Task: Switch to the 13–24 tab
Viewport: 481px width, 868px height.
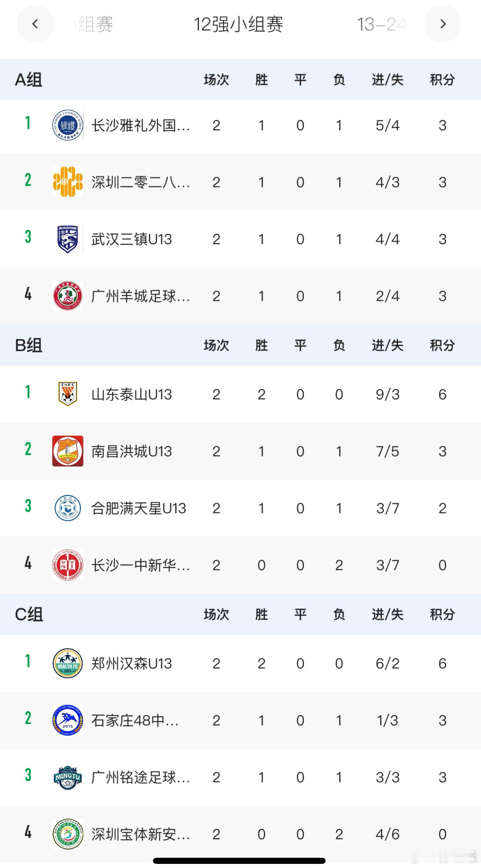Action: [382, 24]
